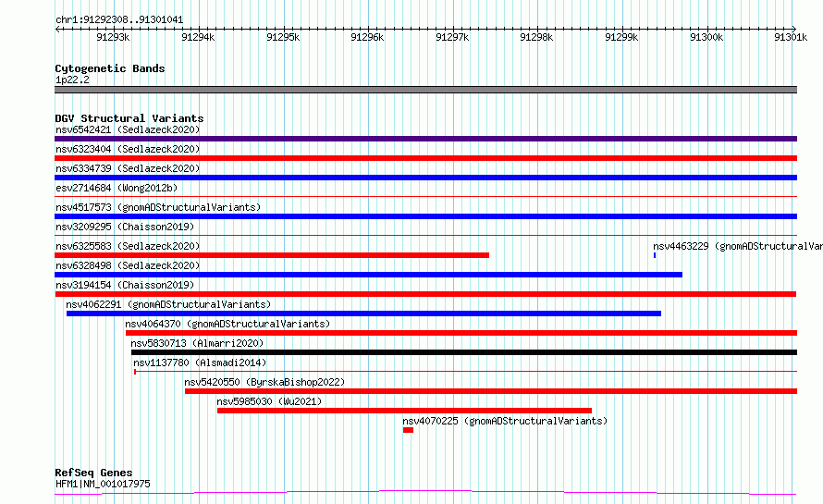Select the gray 1p22.2 cytogenetic band bar
The width and height of the screenshot is (823, 504).
click(425, 90)
